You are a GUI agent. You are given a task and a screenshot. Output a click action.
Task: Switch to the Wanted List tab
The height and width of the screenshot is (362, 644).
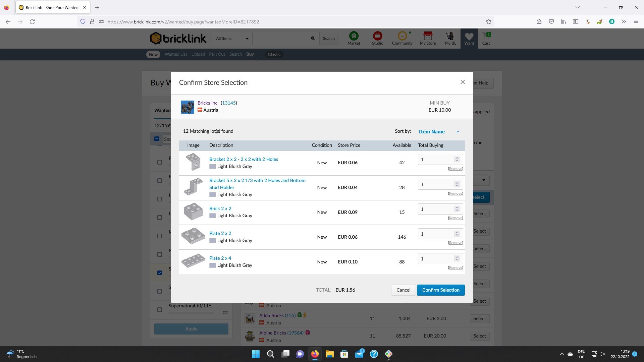pyautogui.click(x=175, y=54)
